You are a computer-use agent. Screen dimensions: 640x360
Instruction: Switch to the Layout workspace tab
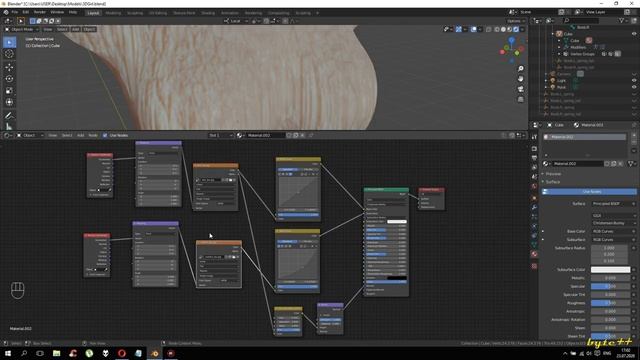coord(93,13)
